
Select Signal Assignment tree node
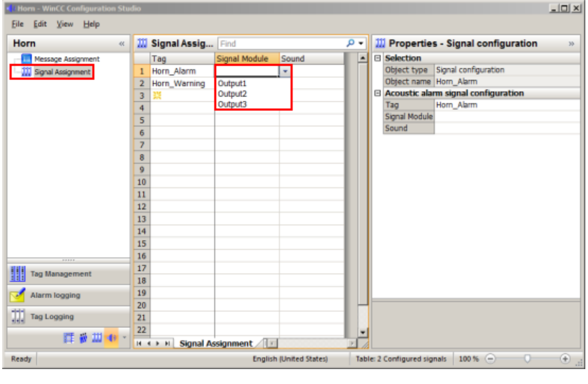coord(62,71)
